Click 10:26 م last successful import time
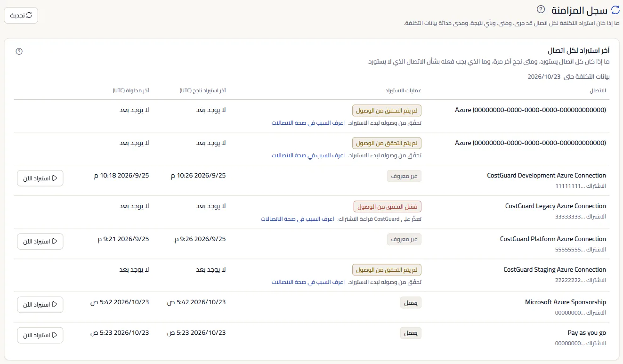623x364 pixels. tap(198, 175)
